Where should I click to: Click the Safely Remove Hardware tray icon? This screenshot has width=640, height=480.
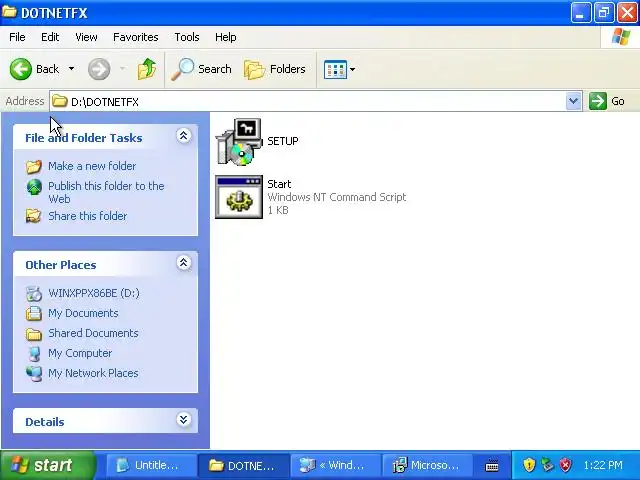[x=547, y=465]
